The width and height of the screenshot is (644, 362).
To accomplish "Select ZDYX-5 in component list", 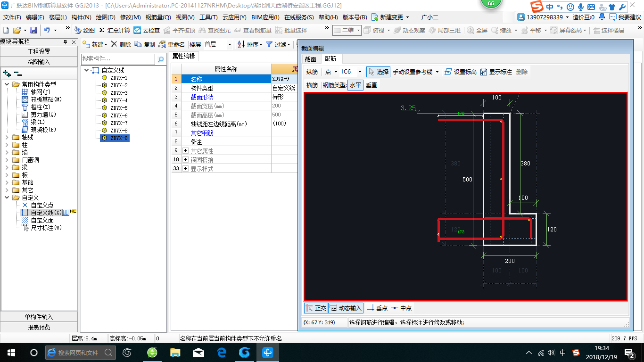I will point(118,108).
